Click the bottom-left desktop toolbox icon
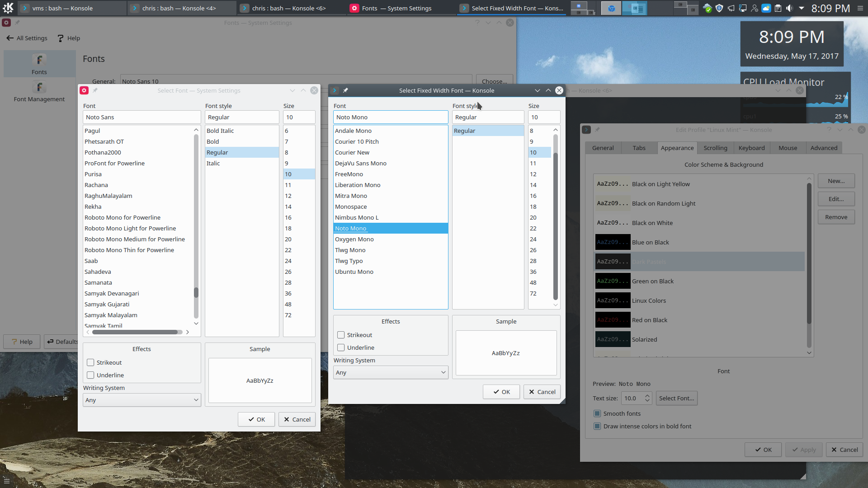Screen dimensions: 868x488 6,481
